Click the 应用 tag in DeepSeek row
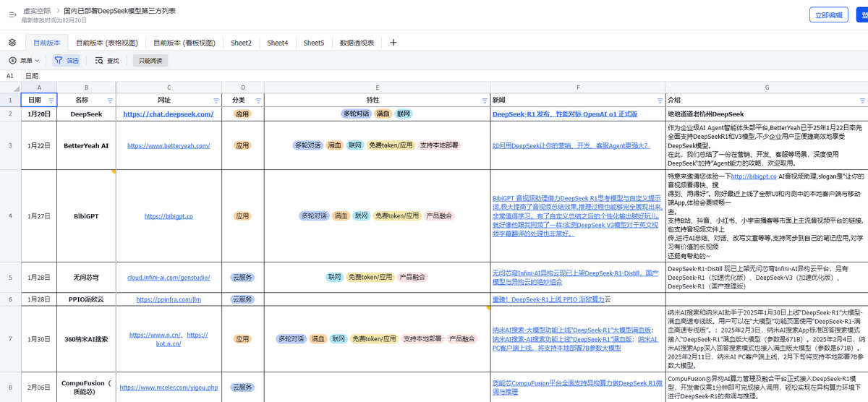868x402 pixels. click(242, 114)
